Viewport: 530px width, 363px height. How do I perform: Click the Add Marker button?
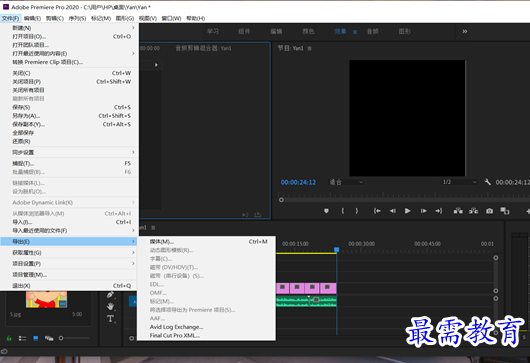(x=326, y=211)
